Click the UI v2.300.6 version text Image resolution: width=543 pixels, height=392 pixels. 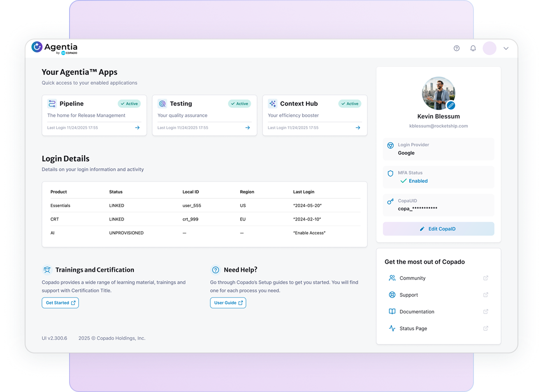(x=54, y=338)
